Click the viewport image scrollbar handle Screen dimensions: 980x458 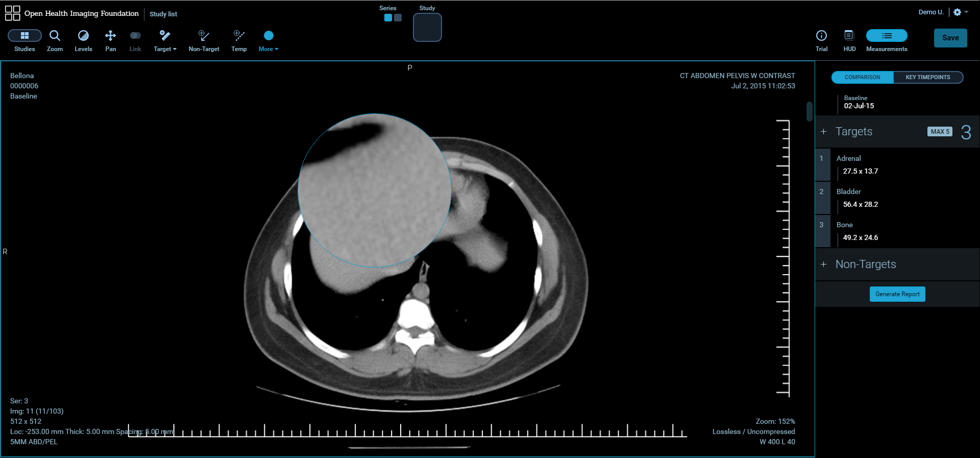[x=809, y=111]
